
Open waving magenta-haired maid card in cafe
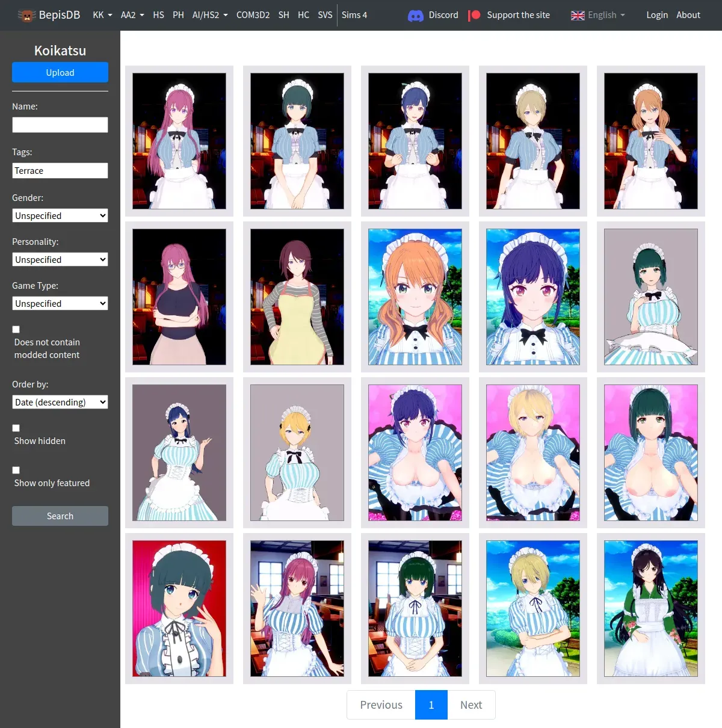point(297,608)
